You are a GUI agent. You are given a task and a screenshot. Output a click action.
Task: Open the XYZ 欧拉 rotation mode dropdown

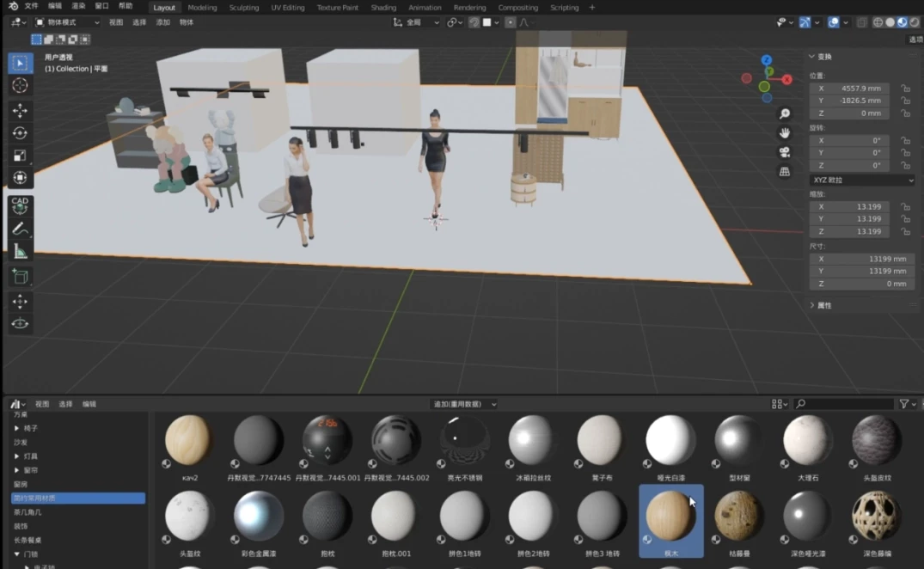point(862,180)
